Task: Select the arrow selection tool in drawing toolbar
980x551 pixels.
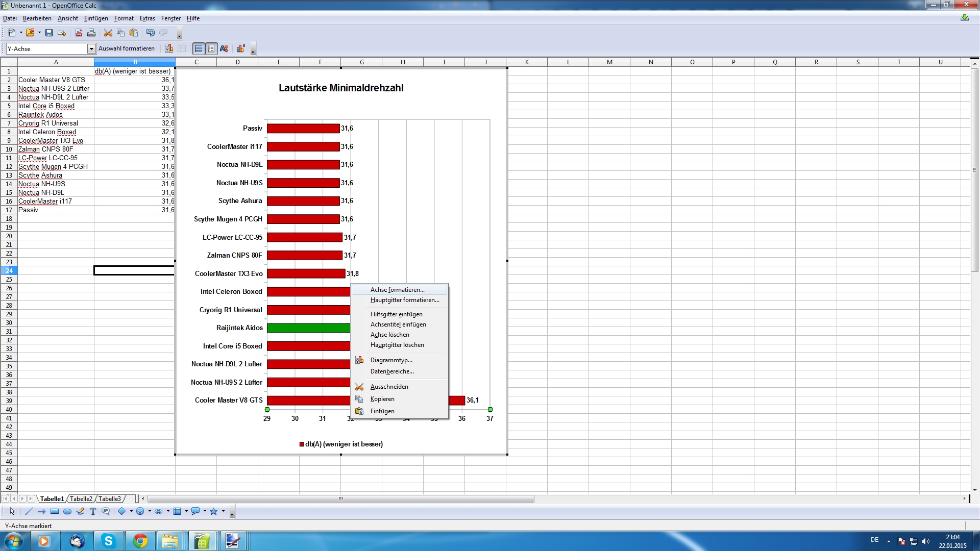Action: click(x=12, y=511)
